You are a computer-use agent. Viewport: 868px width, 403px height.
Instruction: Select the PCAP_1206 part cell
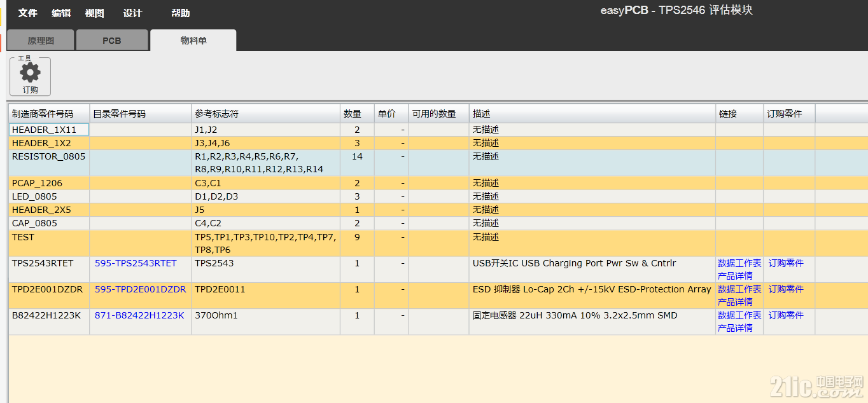click(49, 183)
